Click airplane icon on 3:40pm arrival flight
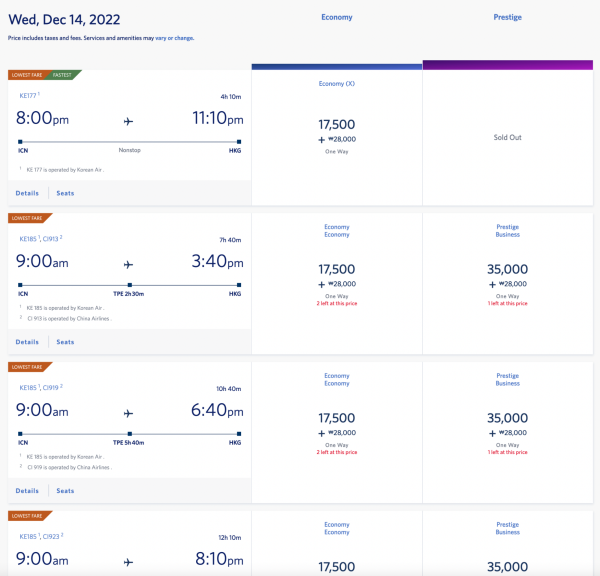600x576 pixels. (128, 264)
